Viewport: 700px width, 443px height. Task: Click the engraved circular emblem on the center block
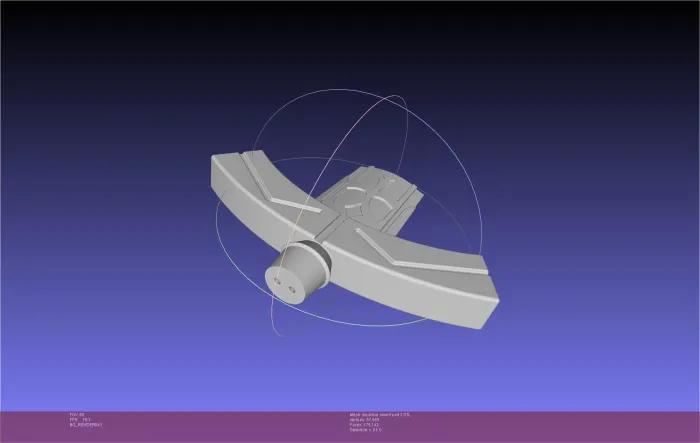click(x=364, y=196)
